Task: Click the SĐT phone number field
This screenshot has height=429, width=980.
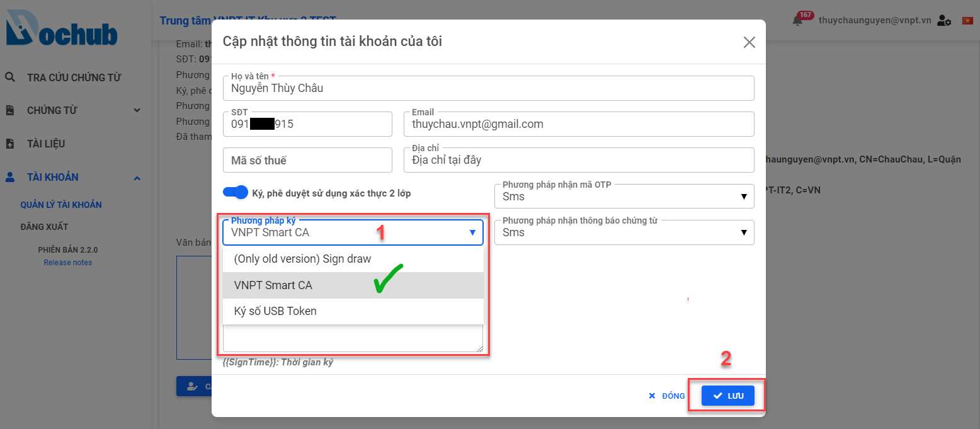Action: 307,124
